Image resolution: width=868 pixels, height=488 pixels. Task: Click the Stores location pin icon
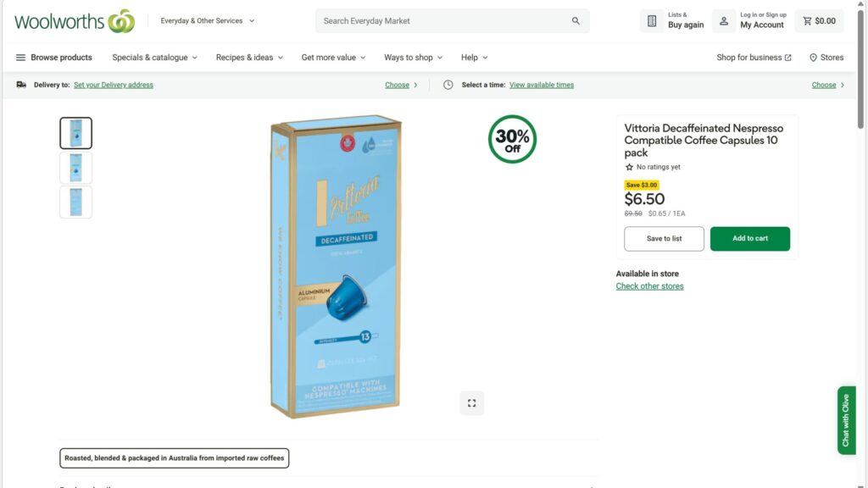(813, 58)
